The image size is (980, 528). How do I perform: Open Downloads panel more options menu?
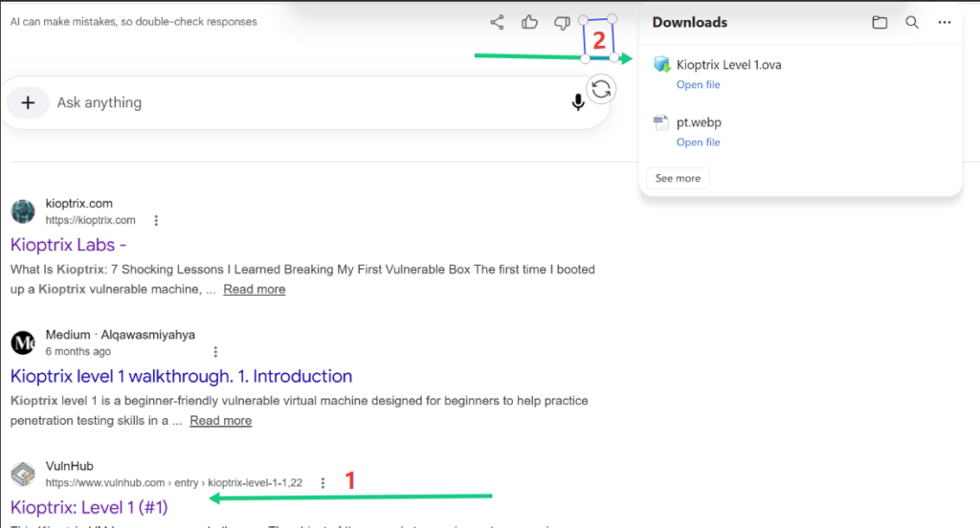pyautogui.click(x=945, y=23)
